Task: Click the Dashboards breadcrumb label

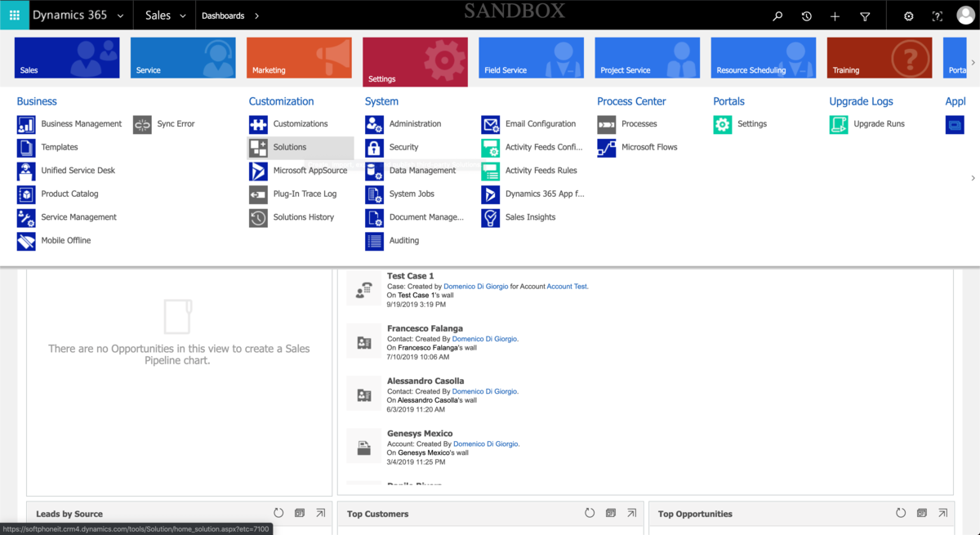Action: click(223, 16)
